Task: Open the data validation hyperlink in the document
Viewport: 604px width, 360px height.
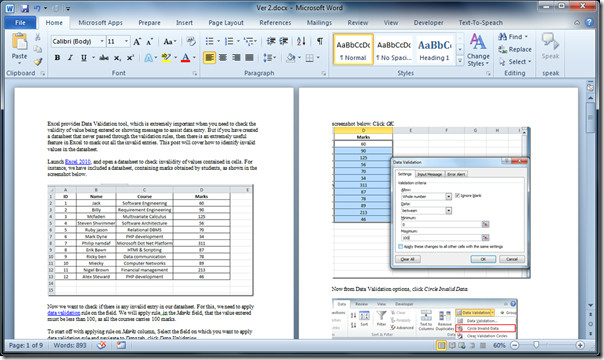Action: tap(64, 313)
